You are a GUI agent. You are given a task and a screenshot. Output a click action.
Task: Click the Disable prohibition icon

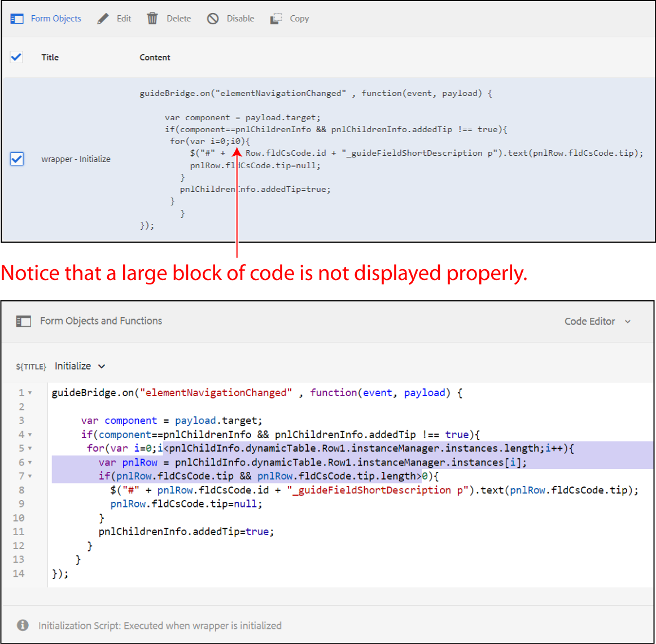[x=213, y=18]
